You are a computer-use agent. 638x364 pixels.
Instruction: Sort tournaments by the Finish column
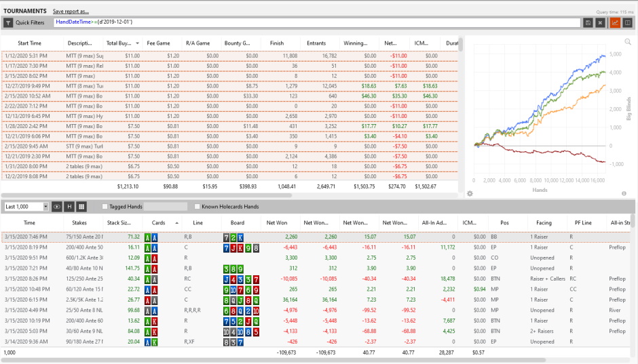277,43
